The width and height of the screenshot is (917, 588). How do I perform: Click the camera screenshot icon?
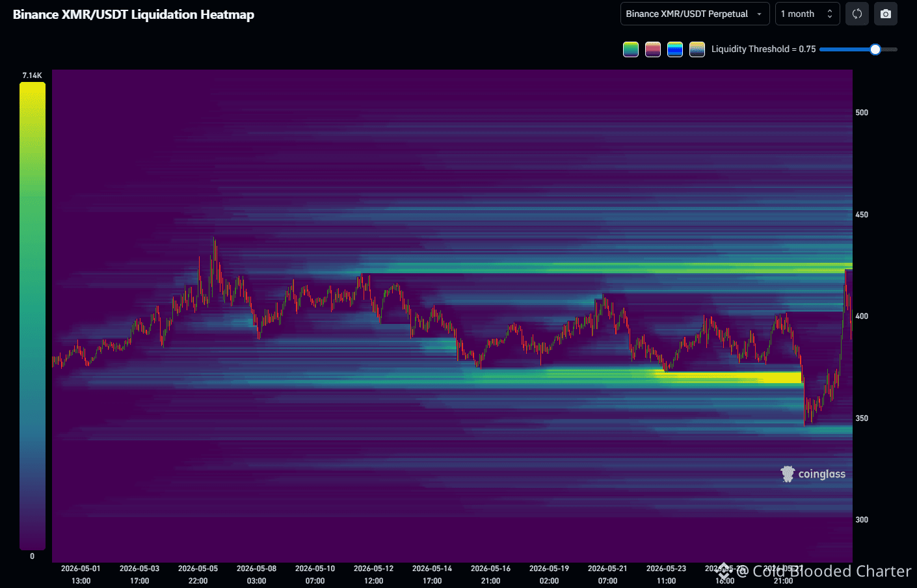[886, 14]
